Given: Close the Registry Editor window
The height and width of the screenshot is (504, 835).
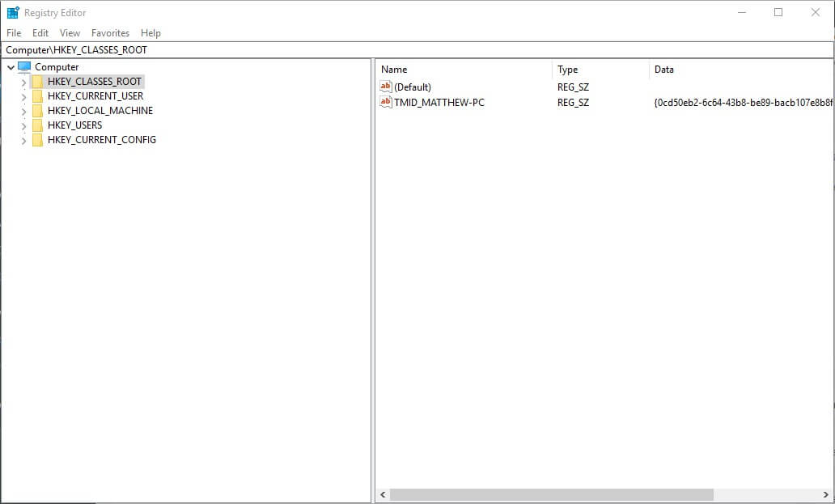Looking at the screenshot, I should click(x=815, y=12).
